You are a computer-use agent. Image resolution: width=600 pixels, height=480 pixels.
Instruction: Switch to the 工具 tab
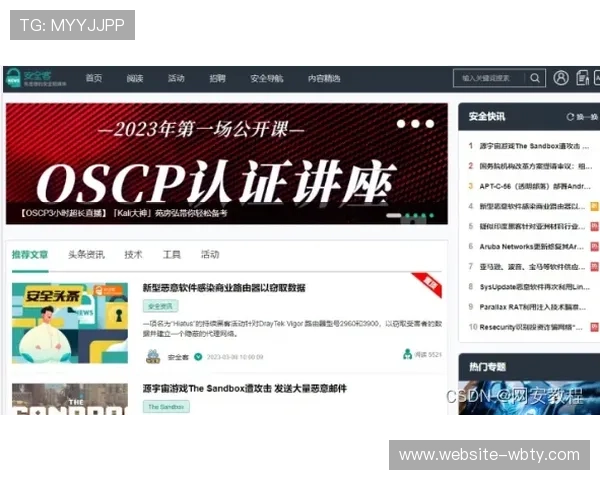pos(171,255)
